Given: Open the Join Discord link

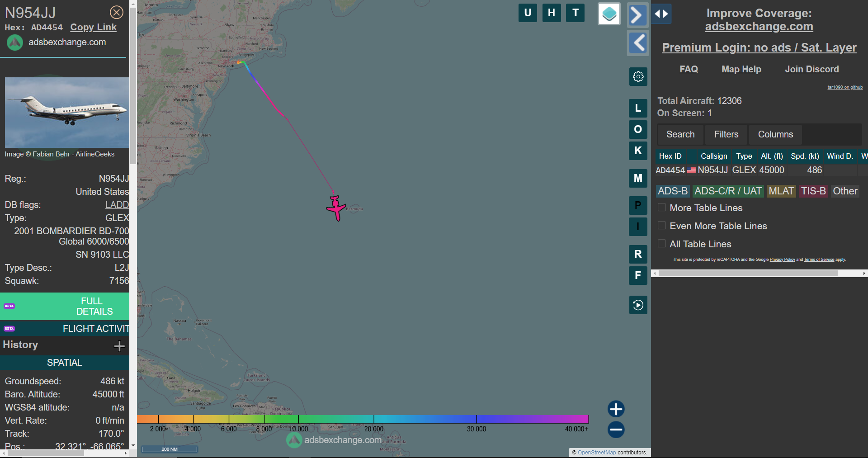Looking at the screenshot, I should click(x=811, y=69).
